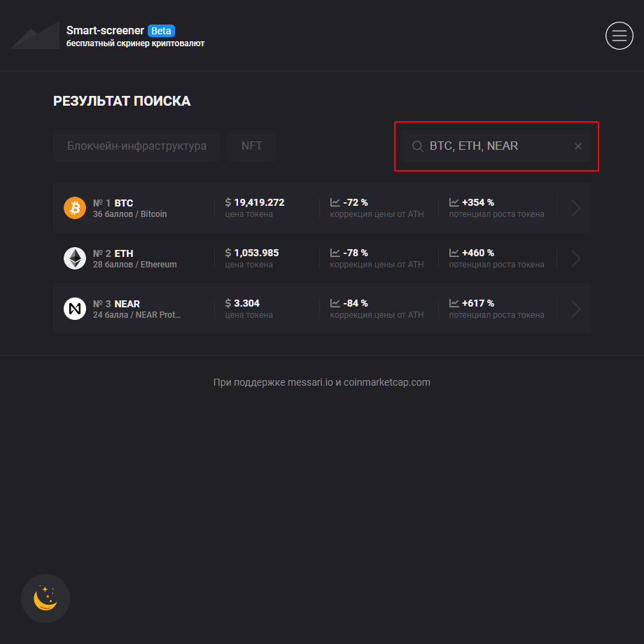Click the search magnifier icon
This screenshot has width=644, height=644.
click(417, 146)
